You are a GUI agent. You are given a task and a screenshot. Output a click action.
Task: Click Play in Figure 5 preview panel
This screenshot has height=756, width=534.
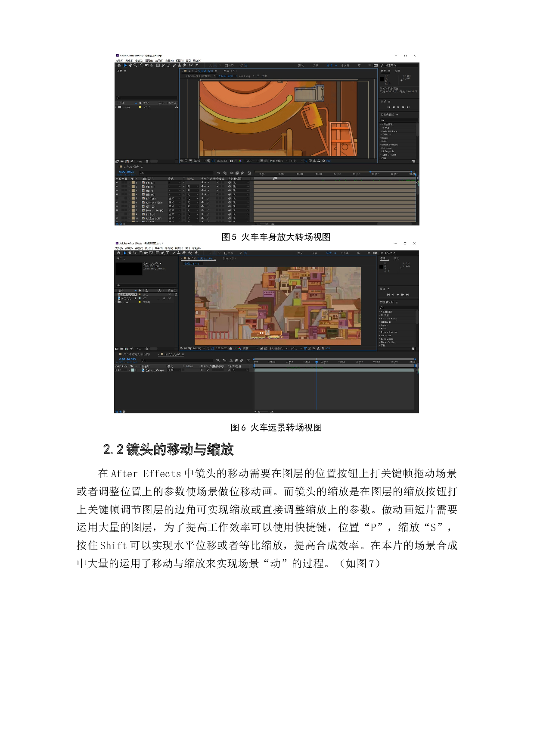pos(398,107)
